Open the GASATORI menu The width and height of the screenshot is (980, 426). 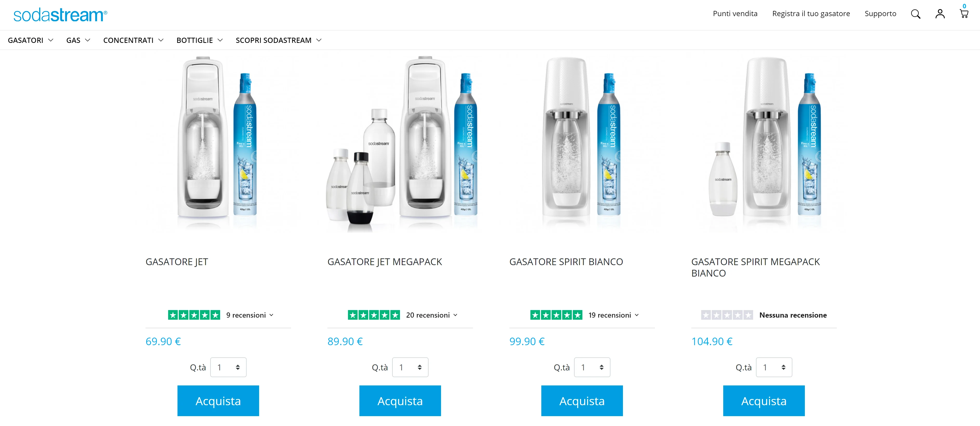pos(30,40)
